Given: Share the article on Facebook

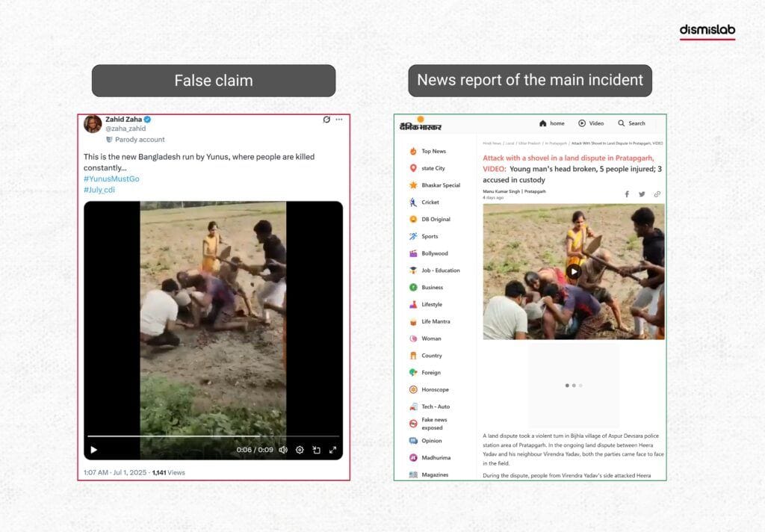Looking at the screenshot, I should click(x=627, y=194).
